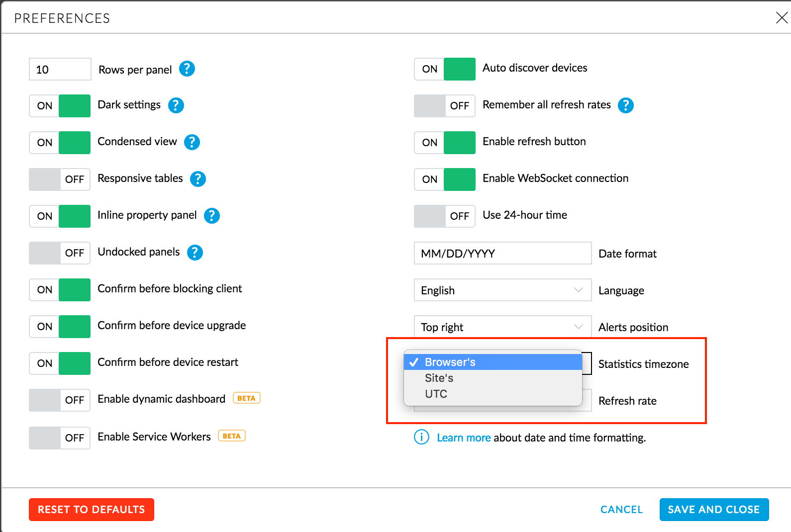Open Condensed view help tooltip icon

tap(192, 142)
